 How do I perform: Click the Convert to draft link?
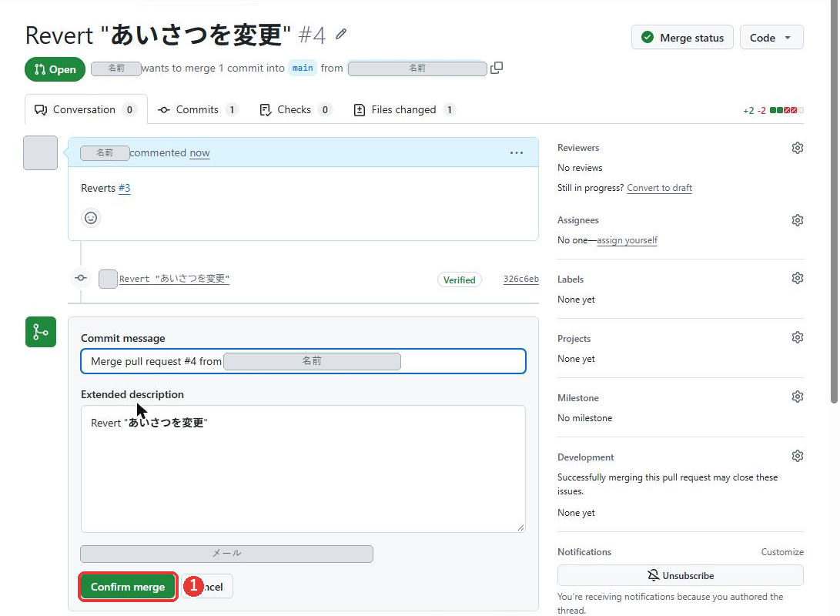660,188
